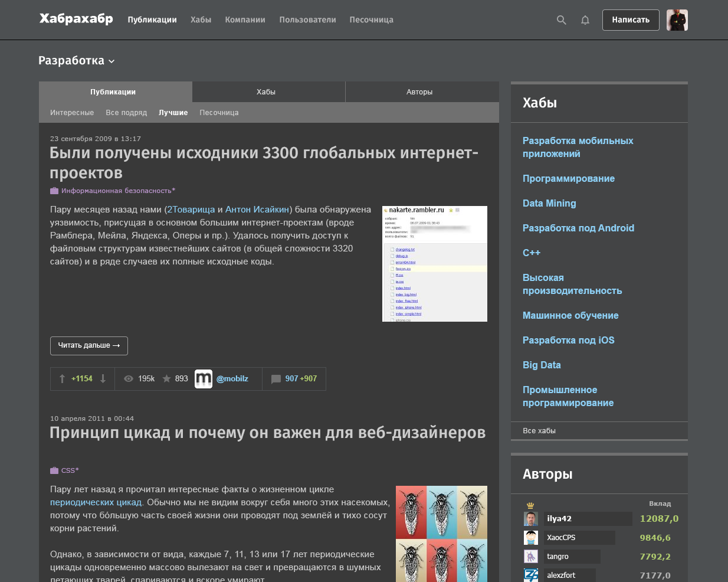Open the Пользователи menu item
The image size is (728, 582).
[x=307, y=19]
